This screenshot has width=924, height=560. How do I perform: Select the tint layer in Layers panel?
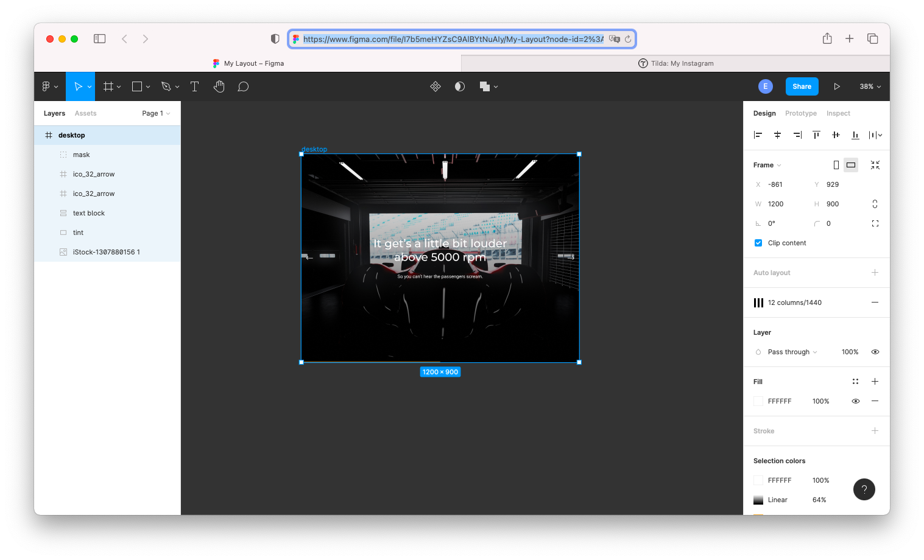78,232
